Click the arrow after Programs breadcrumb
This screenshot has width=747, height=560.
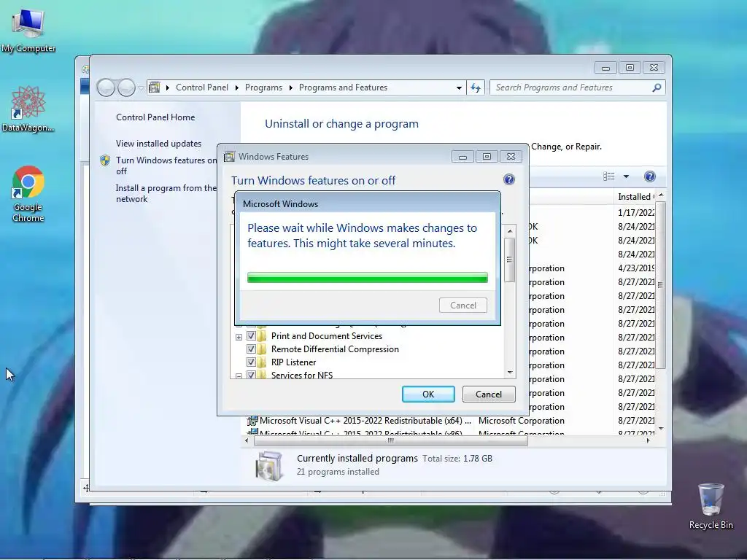coord(290,87)
